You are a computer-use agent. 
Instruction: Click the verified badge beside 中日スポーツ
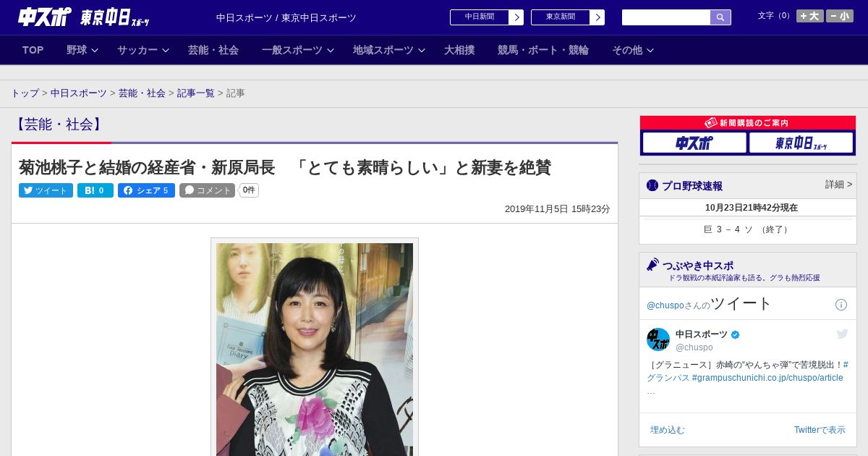click(x=736, y=334)
